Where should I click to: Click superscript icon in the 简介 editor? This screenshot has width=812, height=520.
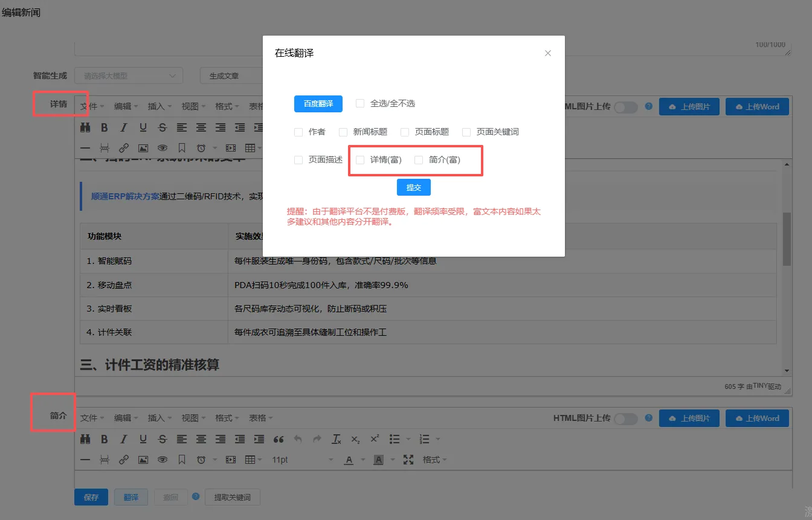click(x=375, y=439)
